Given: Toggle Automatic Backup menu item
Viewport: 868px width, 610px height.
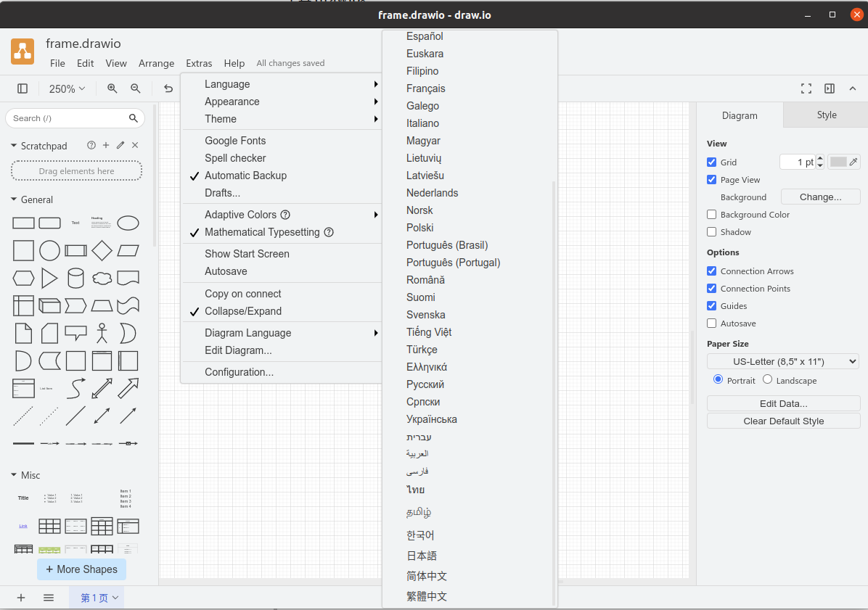Looking at the screenshot, I should [282, 176].
